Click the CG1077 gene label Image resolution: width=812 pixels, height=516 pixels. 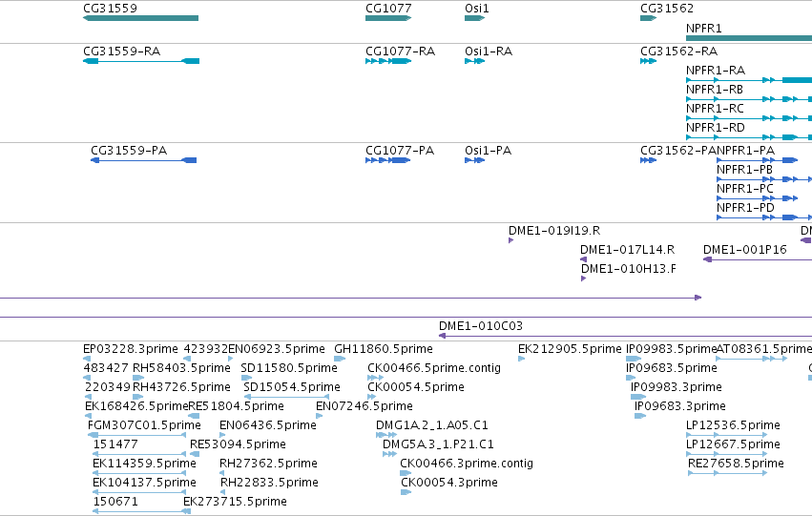point(388,9)
